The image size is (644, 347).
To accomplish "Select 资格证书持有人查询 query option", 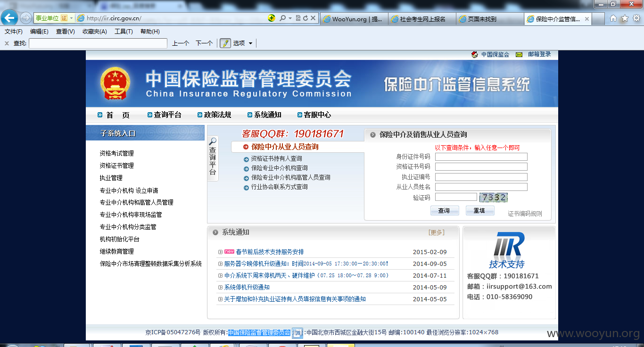I will point(276,158).
